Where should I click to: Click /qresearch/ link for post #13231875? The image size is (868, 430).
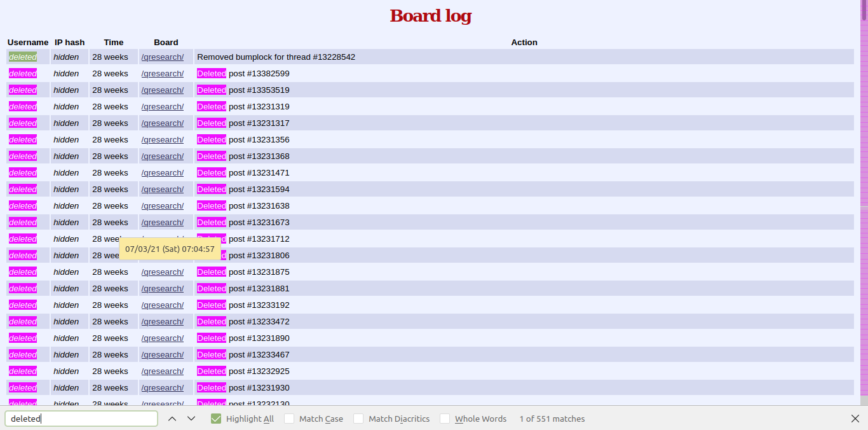(163, 272)
